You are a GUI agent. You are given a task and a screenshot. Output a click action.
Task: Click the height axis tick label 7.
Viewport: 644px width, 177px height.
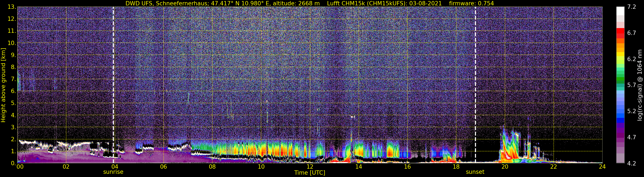point(13,79)
